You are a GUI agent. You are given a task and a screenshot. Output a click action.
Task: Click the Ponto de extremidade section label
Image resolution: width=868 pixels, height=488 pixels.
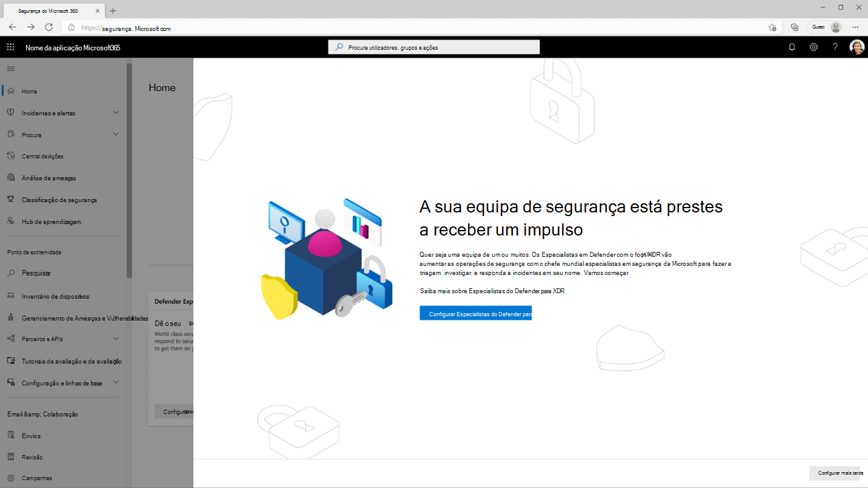point(34,252)
